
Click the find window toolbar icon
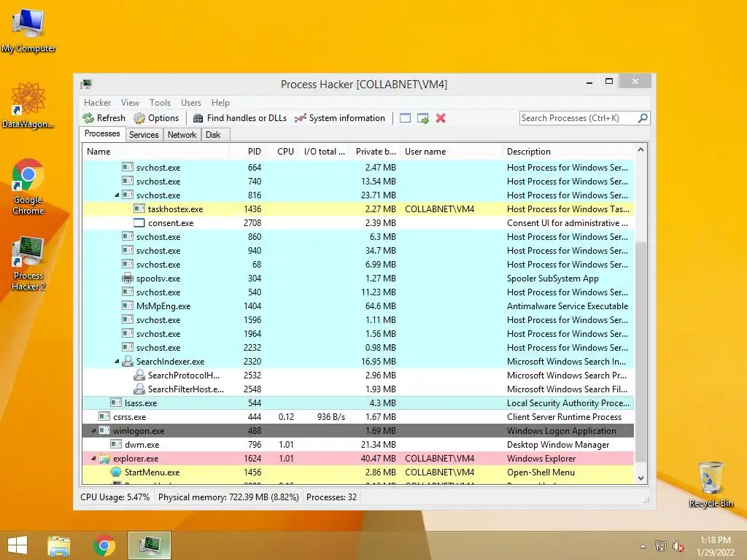(x=405, y=118)
